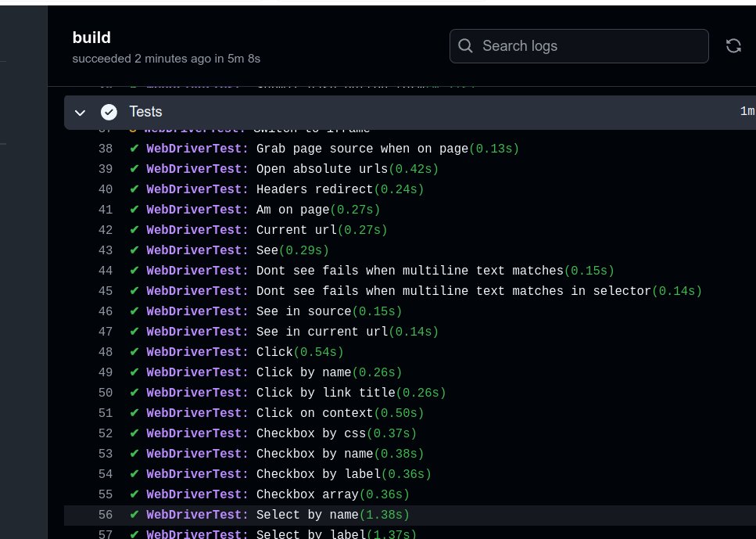
Task: Click the green checkmark on line 43
Action: (134, 250)
